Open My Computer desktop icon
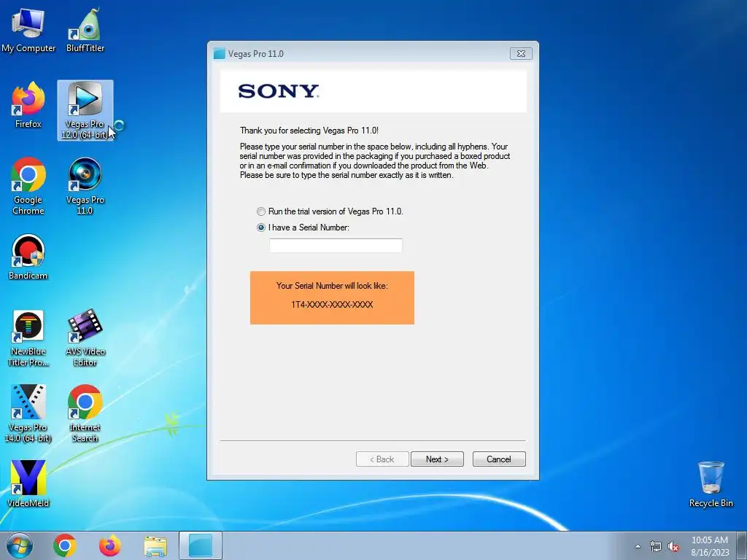Screen dimensions: 747x560 pos(28,30)
